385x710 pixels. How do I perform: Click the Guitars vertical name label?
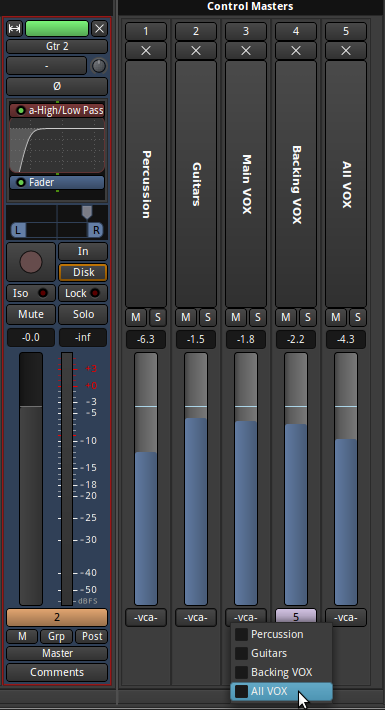196,184
